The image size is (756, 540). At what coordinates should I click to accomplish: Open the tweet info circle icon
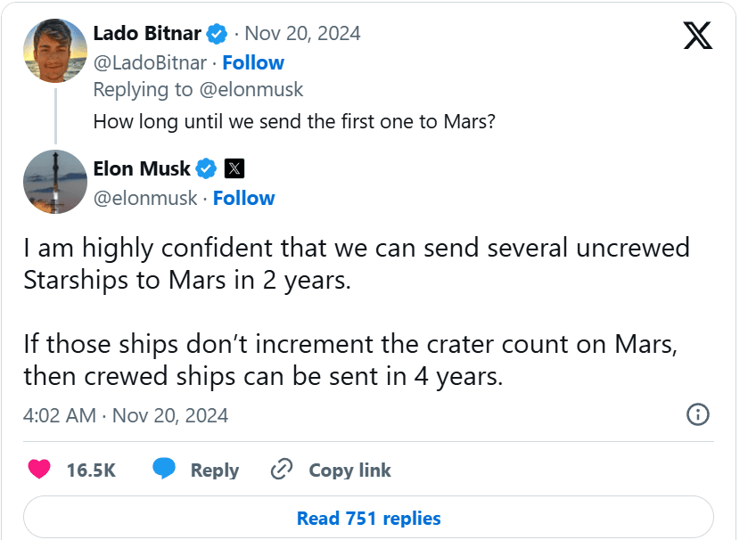tap(698, 414)
